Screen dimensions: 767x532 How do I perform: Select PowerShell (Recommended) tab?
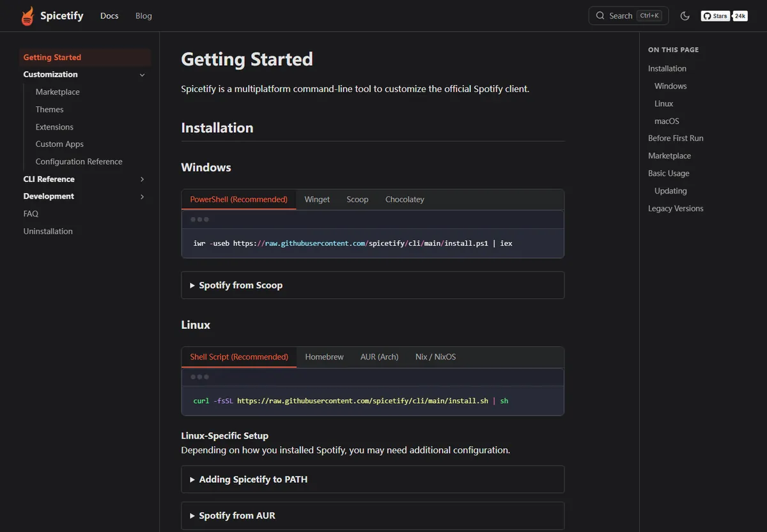click(239, 199)
